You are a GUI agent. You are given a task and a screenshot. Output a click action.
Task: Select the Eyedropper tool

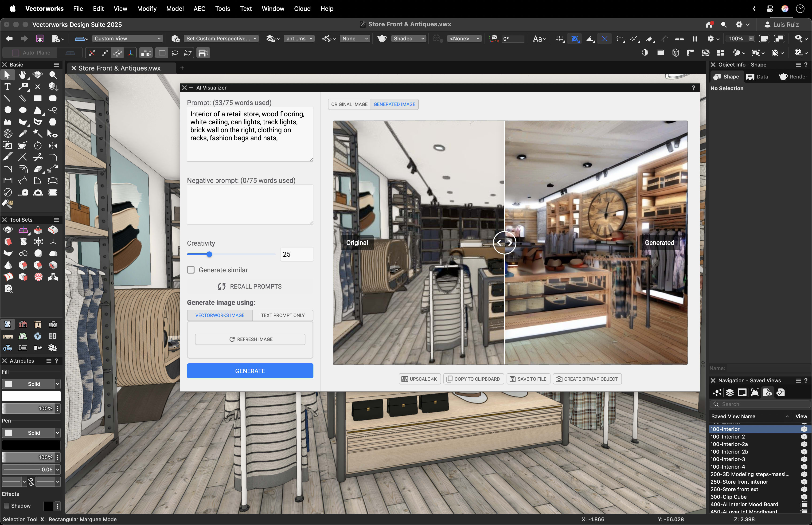click(x=23, y=134)
